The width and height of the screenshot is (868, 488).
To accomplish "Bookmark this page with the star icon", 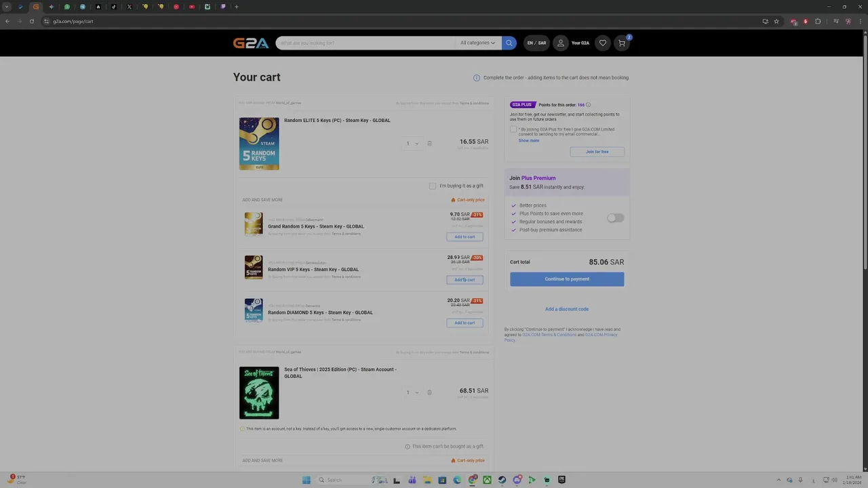I will click(x=776, y=21).
